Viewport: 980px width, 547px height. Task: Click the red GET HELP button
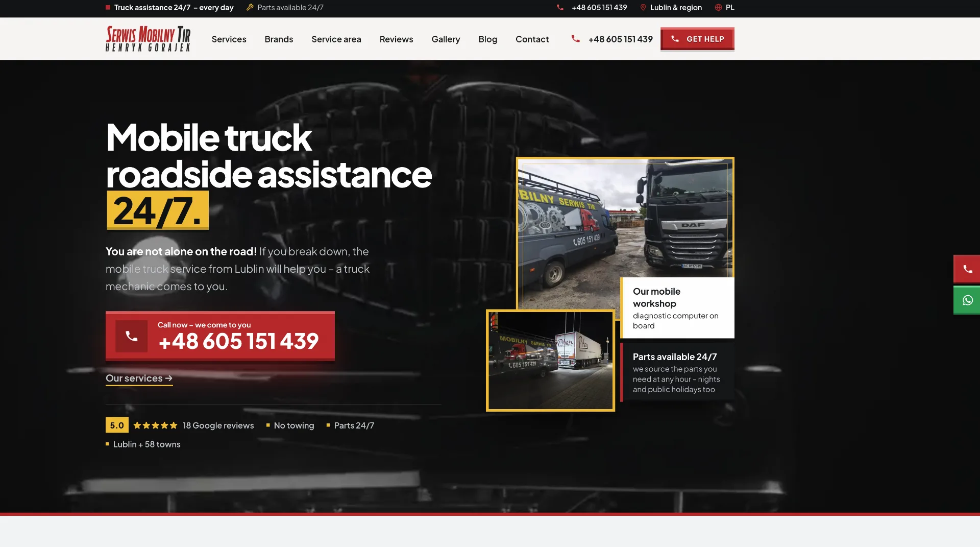click(x=697, y=39)
